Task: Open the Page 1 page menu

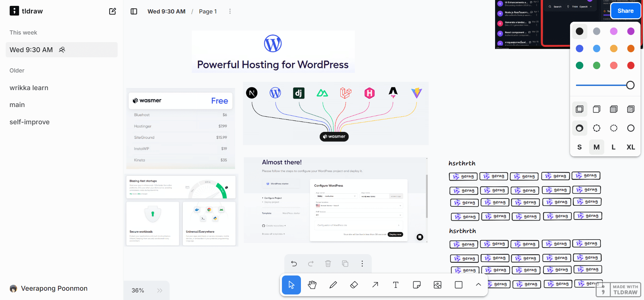Action: point(208,11)
